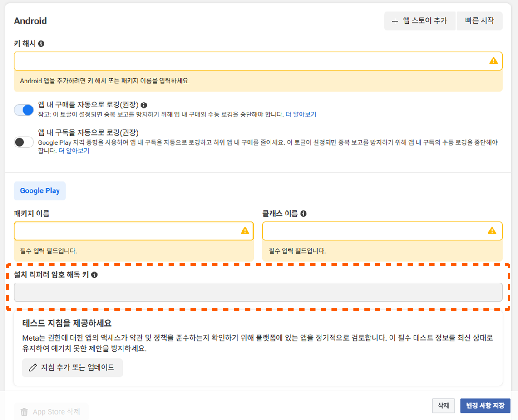
Task: Click the trash icon beside App Store 삭제
Action: click(x=24, y=412)
